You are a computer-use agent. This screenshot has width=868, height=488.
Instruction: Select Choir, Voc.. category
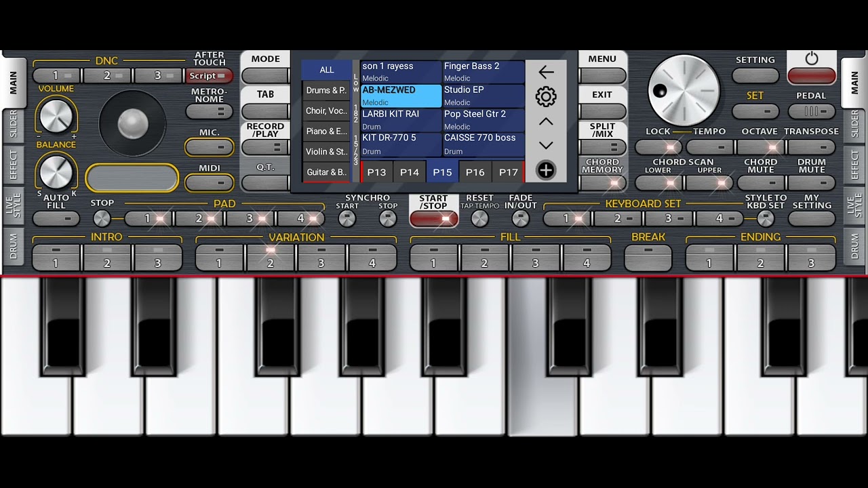point(326,110)
